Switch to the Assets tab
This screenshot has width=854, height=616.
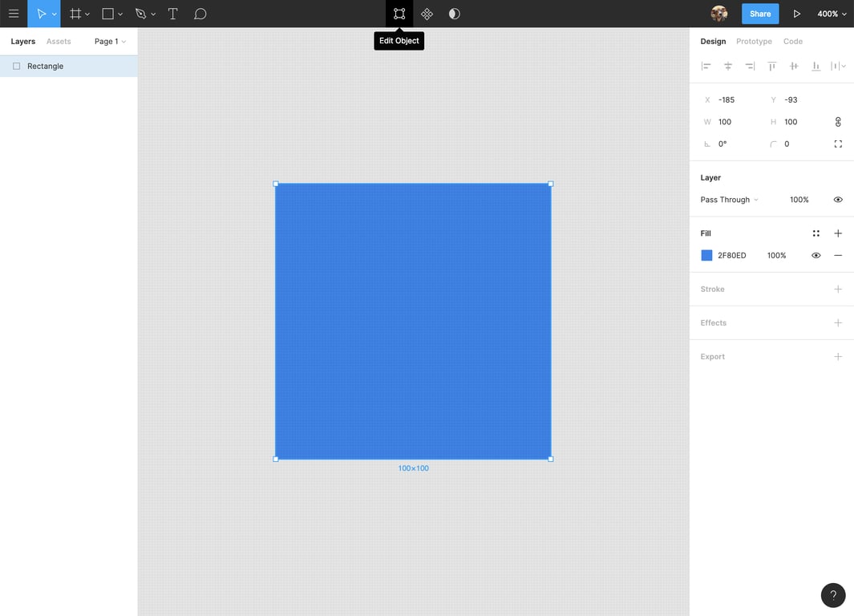[59, 42]
